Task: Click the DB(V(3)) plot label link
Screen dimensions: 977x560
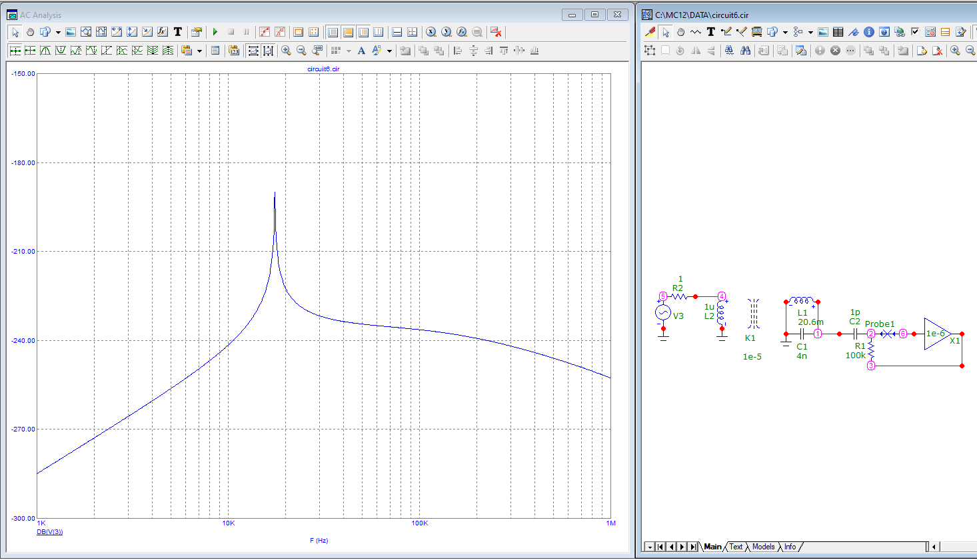Action: (50, 532)
